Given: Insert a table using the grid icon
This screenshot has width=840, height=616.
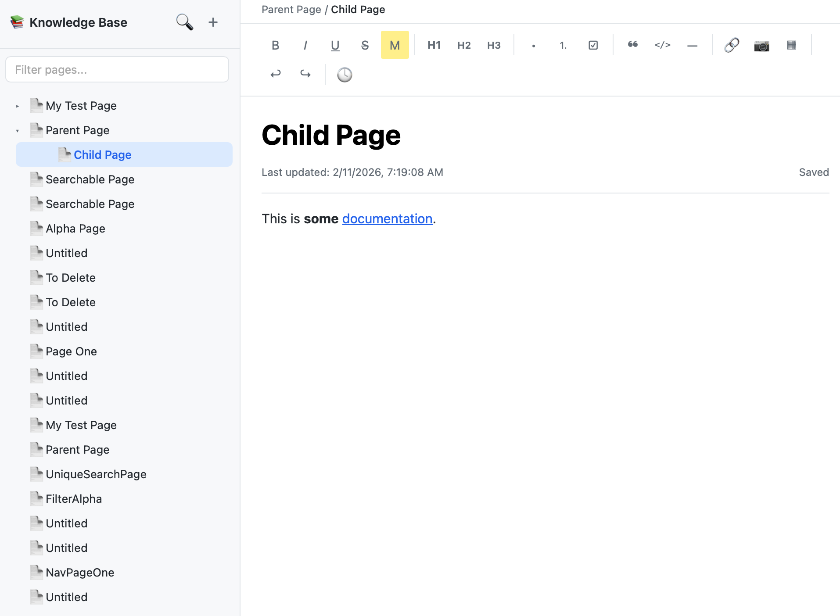Looking at the screenshot, I should click(791, 45).
